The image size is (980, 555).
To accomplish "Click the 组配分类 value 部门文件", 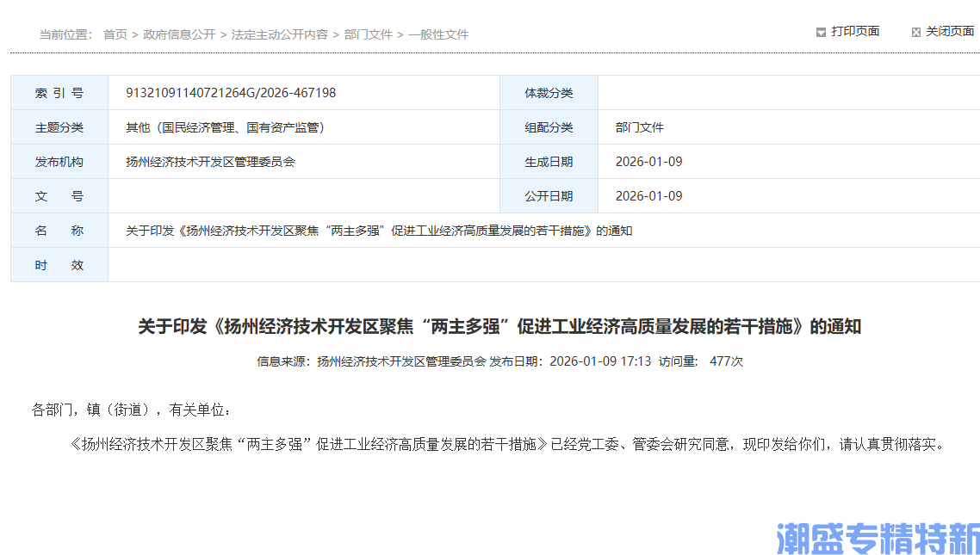I will click(641, 127).
